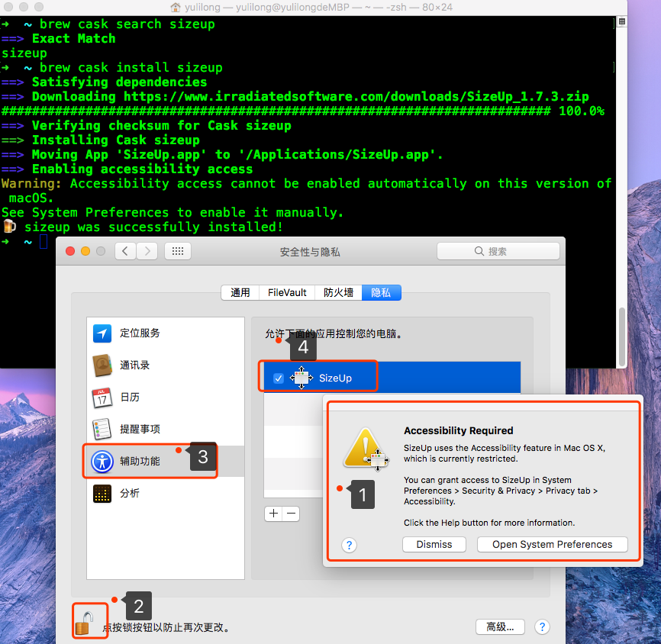Click the Calendar icon in sidebar

pos(102,398)
